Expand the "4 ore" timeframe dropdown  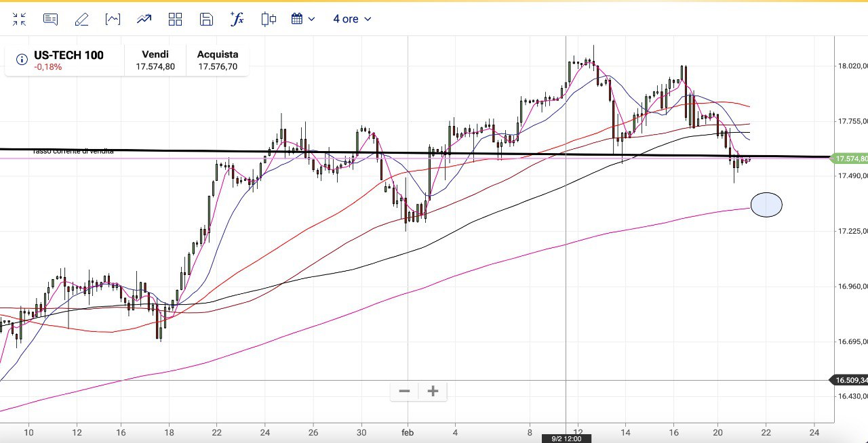pyautogui.click(x=352, y=19)
